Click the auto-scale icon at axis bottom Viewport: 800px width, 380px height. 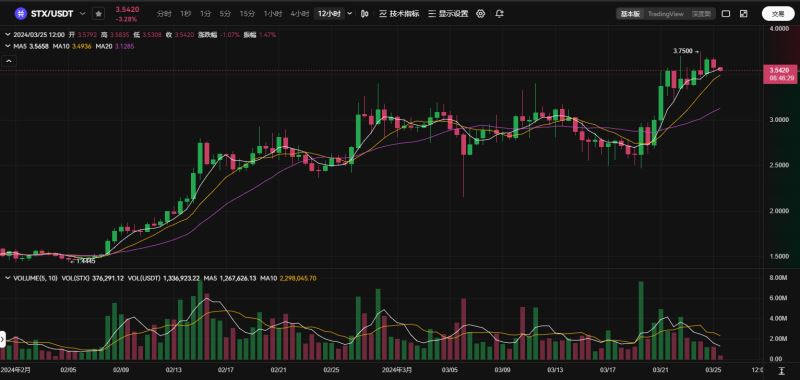coord(781,371)
